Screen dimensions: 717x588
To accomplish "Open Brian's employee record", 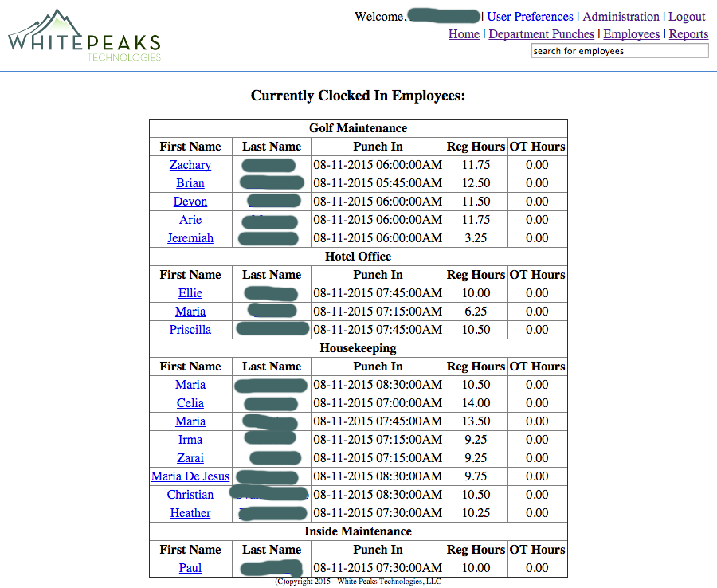I will 190,183.
